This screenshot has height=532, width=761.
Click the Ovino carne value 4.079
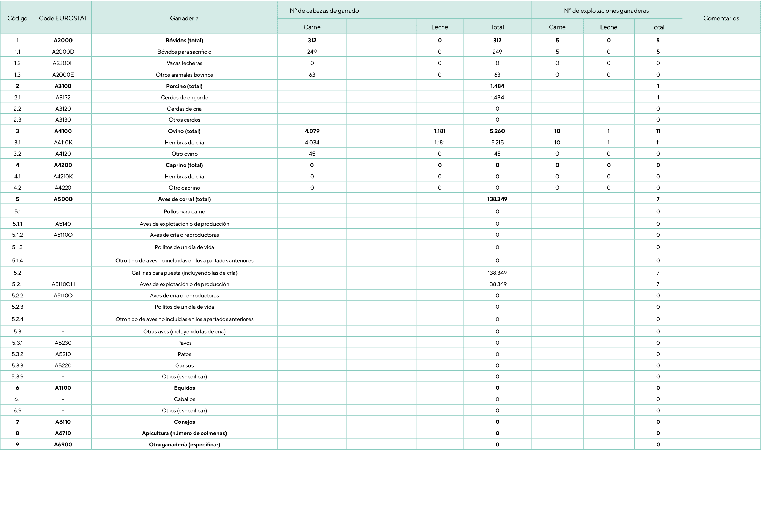pyautogui.click(x=312, y=131)
